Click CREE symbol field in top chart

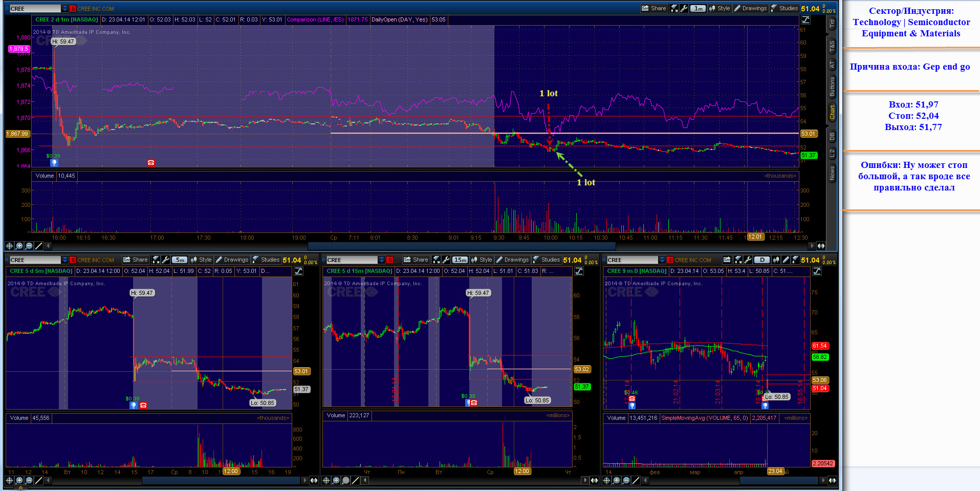35,8
